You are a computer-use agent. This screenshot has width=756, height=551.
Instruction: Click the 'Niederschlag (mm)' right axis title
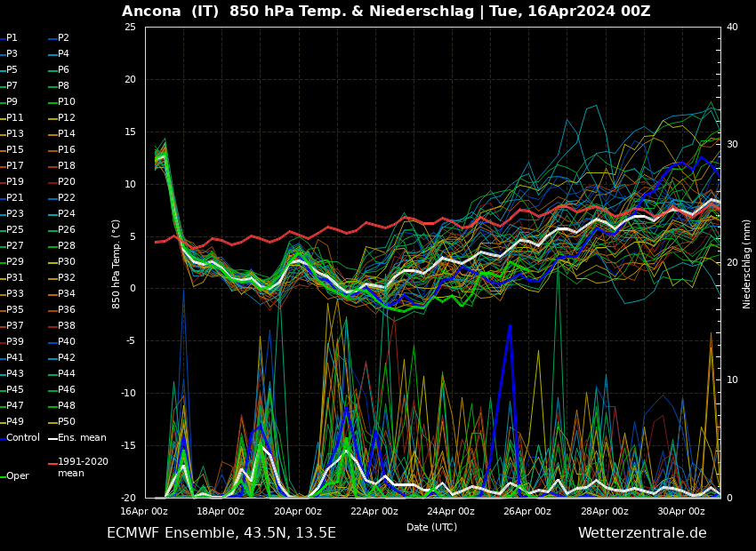pyautogui.click(x=747, y=265)
